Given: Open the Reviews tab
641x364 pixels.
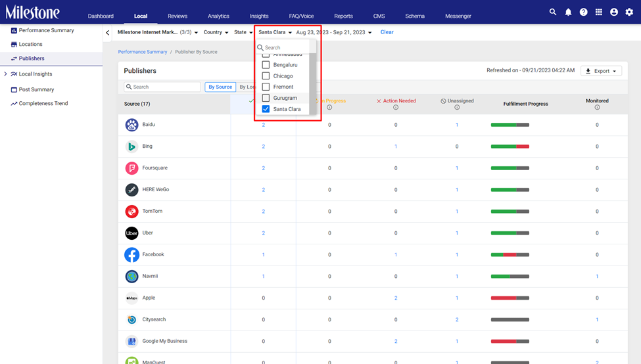Looking at the screenshot, I should 178,16.
